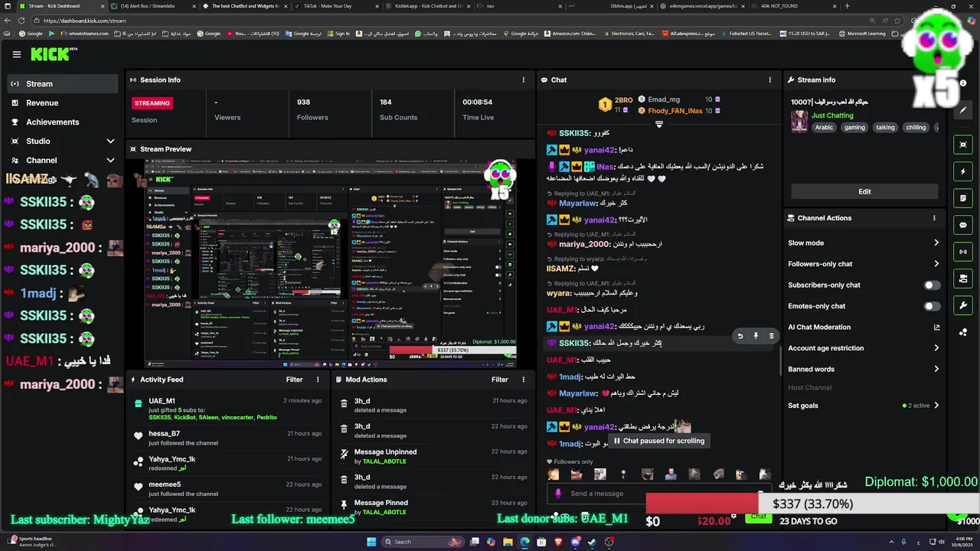Image resolution: width=980 pixels, height=551 pixels.
Task: Click the screen capture icon in right rail
Action: tap(963, 145)
